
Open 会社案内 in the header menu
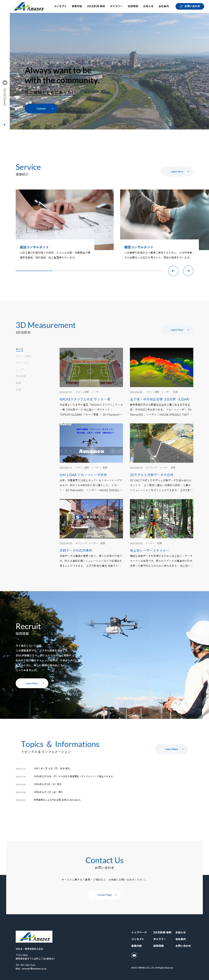(163, 6)
